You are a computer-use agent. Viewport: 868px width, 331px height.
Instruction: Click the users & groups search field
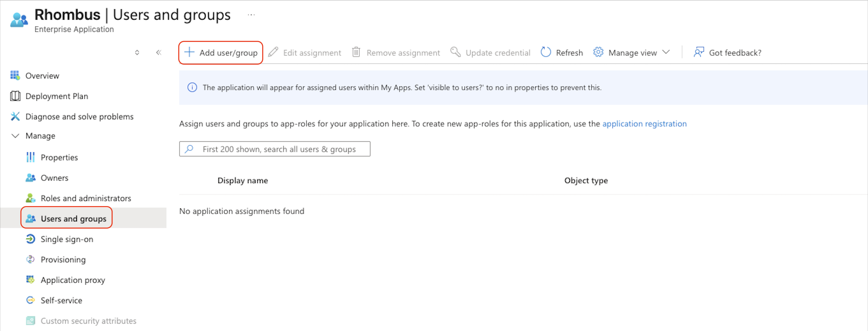(275, 149)
